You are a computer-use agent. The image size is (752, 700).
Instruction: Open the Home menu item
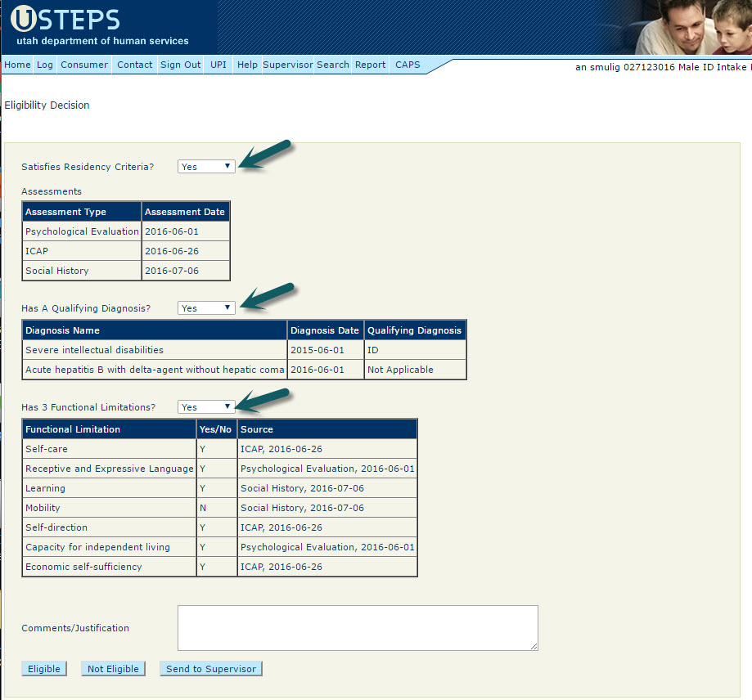[x=17, y=65]
